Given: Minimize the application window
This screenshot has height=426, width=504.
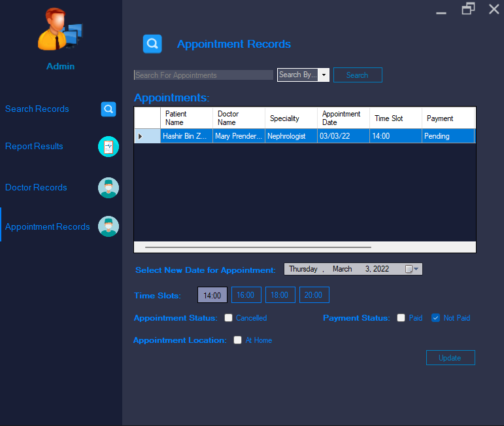Looking at the screenshot, I should [441, 13].
